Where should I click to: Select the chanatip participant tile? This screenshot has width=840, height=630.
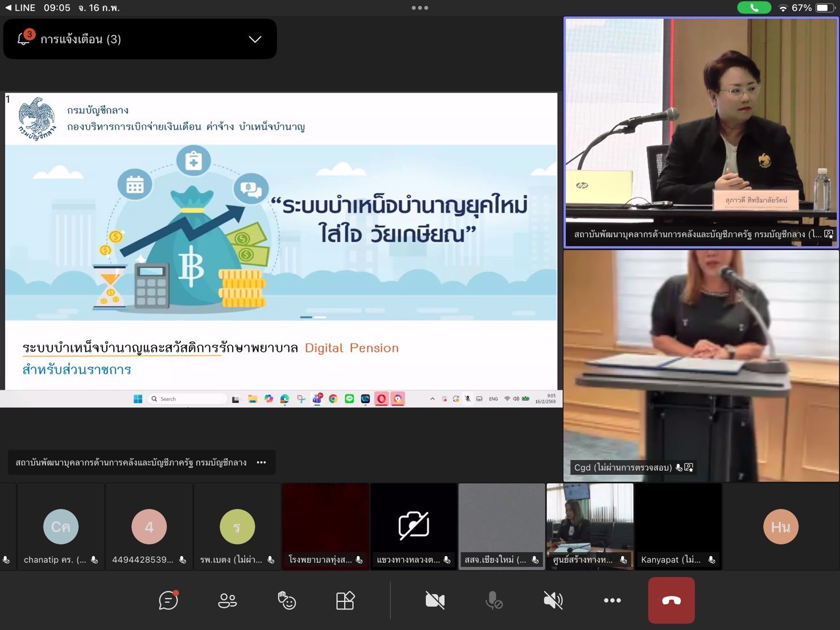tap(61, 527)
